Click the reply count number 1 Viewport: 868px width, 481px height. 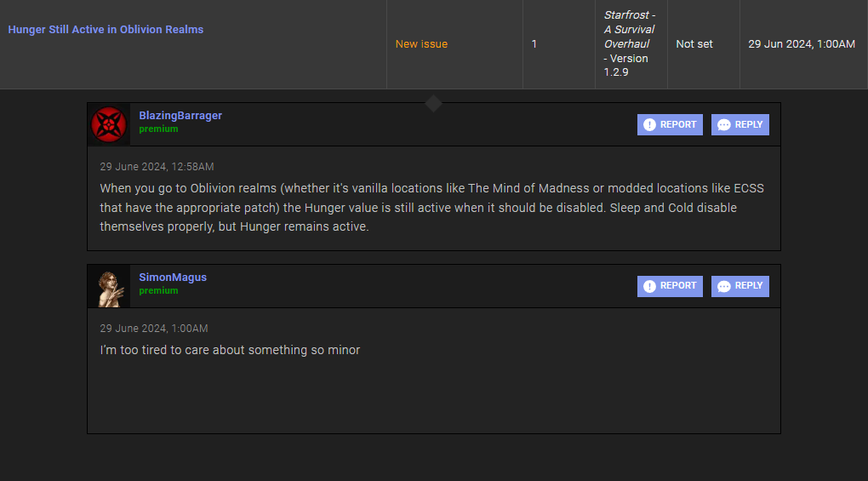click(534, 43)
